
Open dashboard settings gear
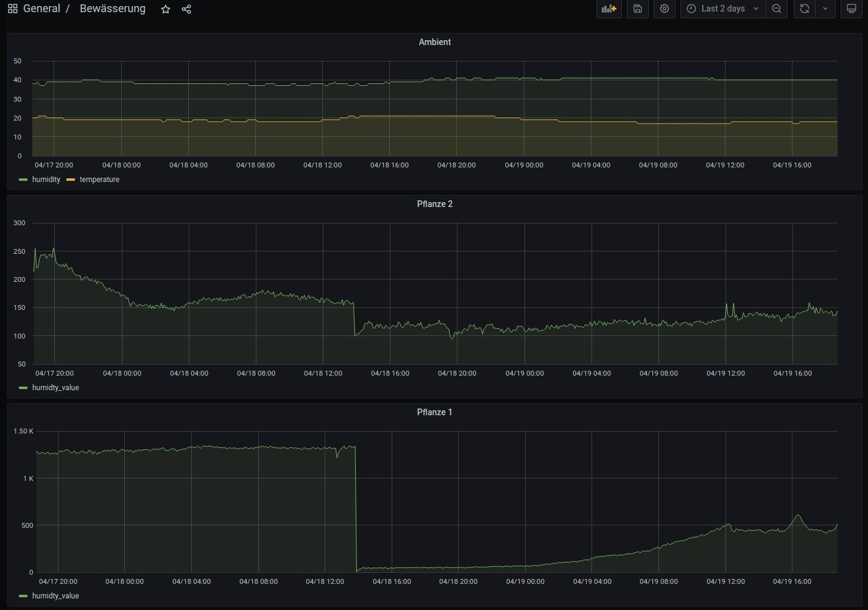click(x=665, y=9)
